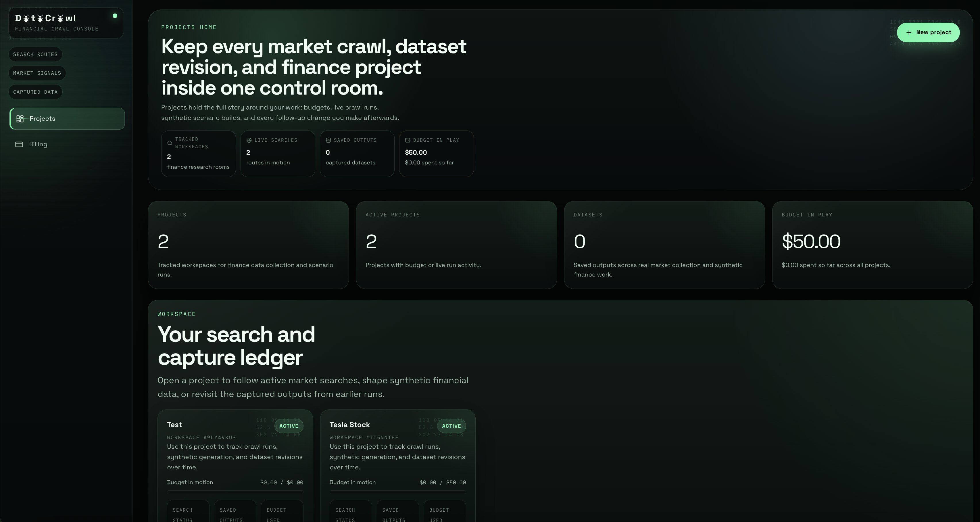The image size is (980, 522).
Task: Click the radar icon beside Live Searches
Action: click(249, 140)
